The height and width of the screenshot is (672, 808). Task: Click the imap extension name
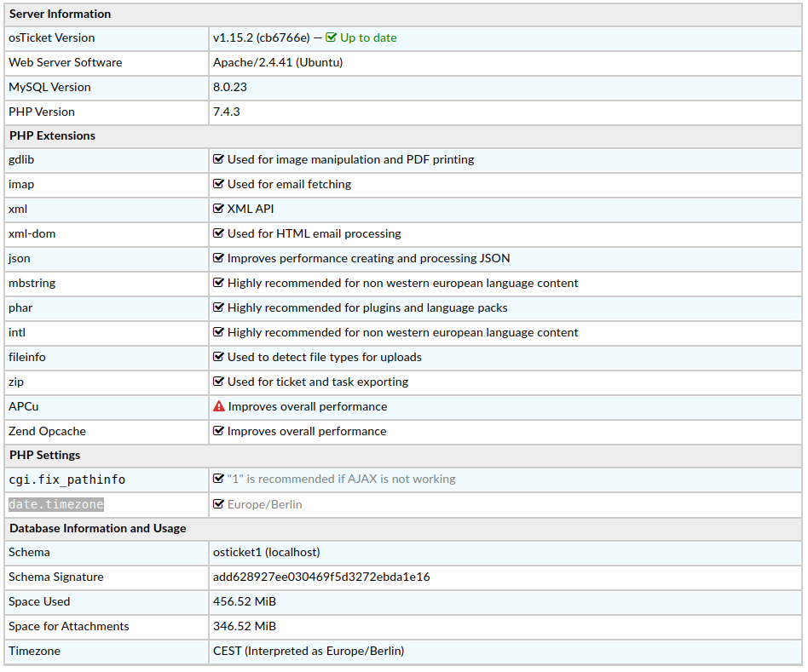click(21, 184)
